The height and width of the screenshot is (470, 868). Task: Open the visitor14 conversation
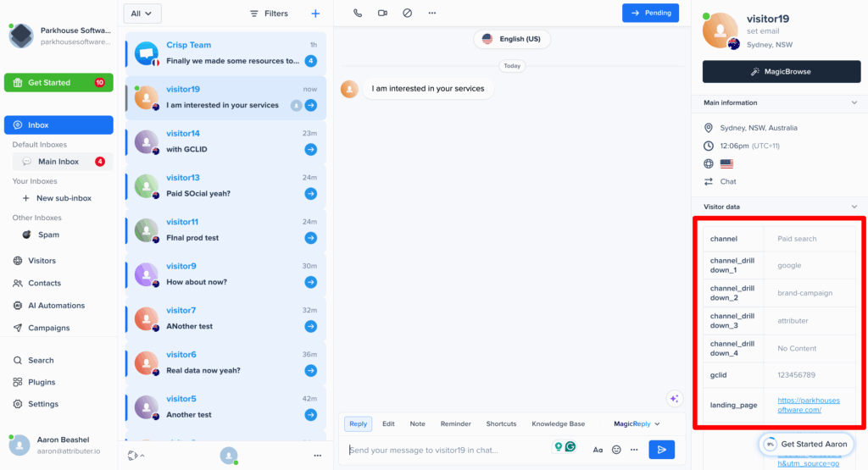[x=225, y=141]
